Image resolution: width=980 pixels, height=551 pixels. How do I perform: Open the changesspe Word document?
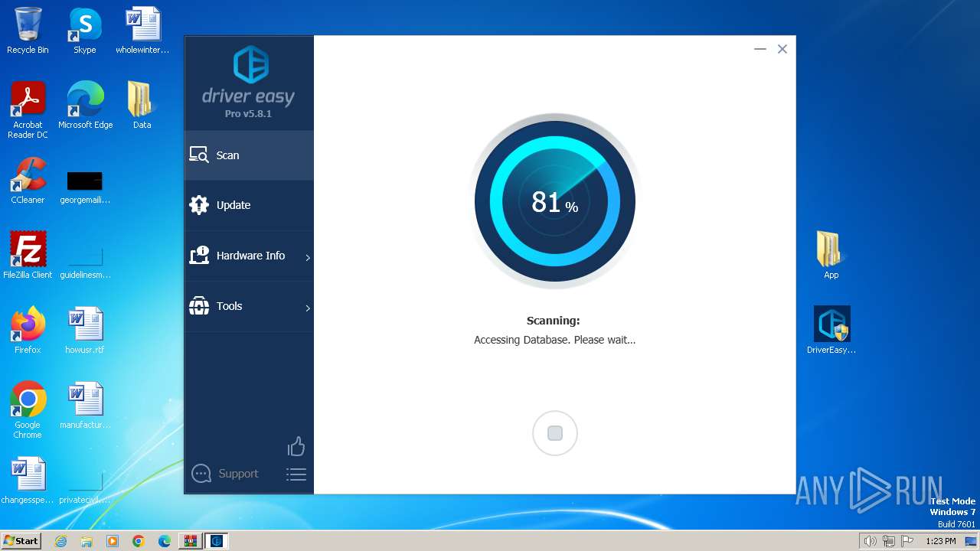point(28,480)
